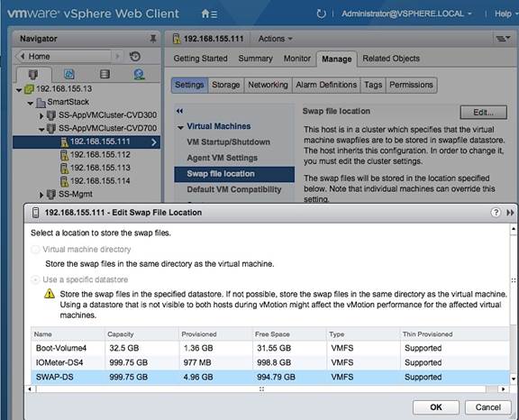This screenshot has width=519, height=420.
Task: Open the Summary tab
Action: point(256,59)
